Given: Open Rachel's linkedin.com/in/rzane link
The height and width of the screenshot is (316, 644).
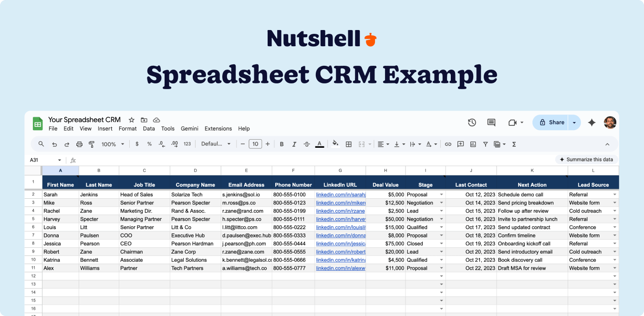Looking at the screenshot, I should pyautogui.click(x=340, y=211).
